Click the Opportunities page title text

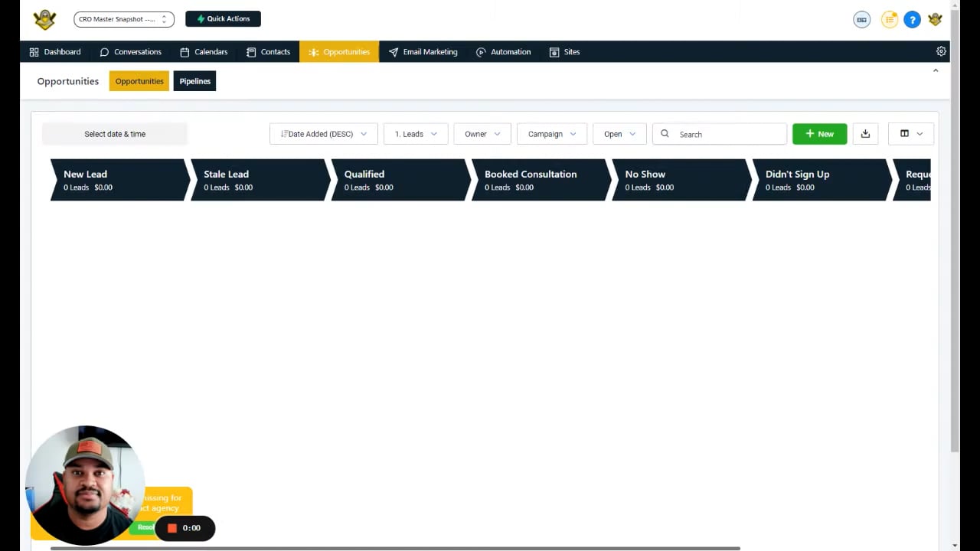[x=67, y=81]
